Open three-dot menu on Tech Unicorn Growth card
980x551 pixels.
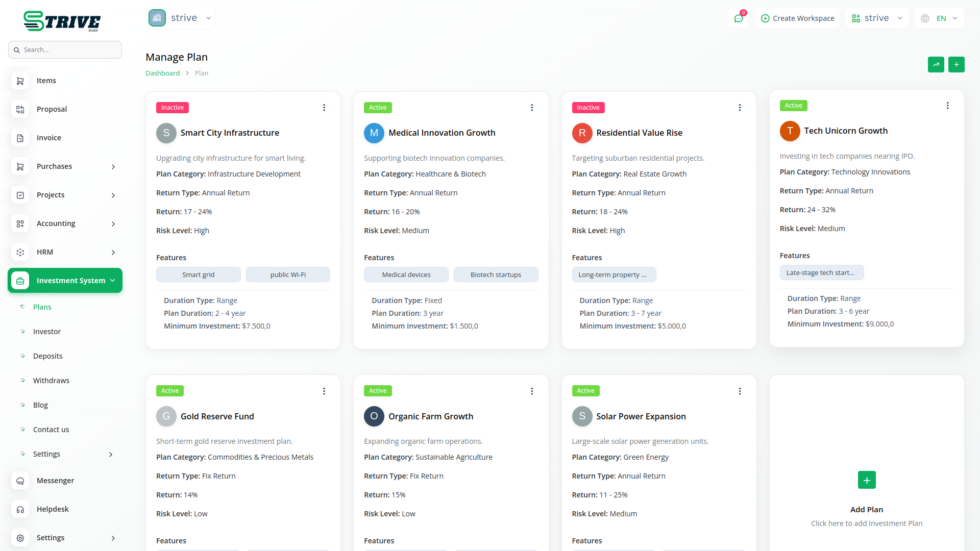[947, 106]
